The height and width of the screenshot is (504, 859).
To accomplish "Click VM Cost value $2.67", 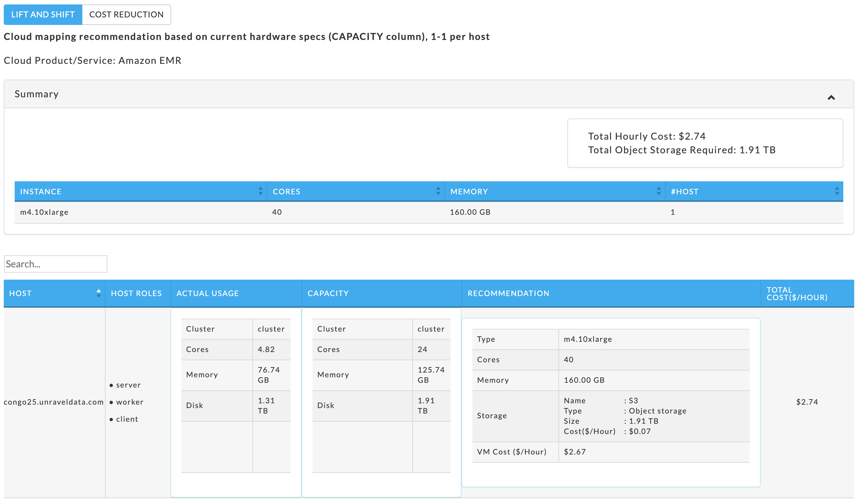I will 575,452.
